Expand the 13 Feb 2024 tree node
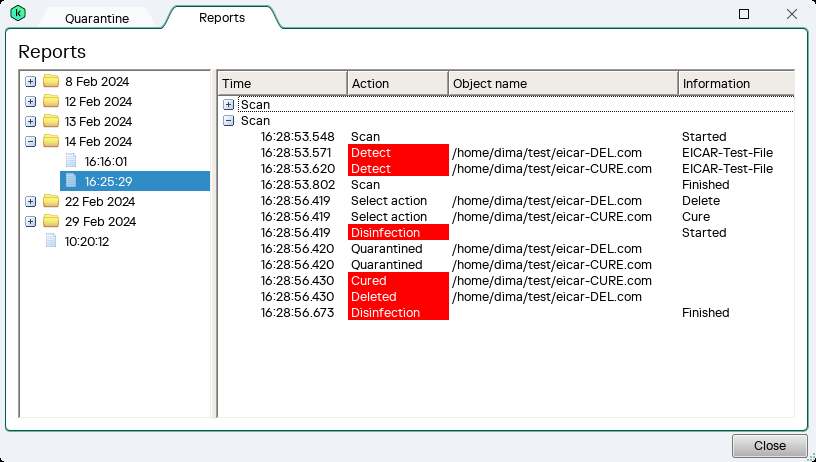The height and width of the screenshot is (462, 816). pos(30,121)
